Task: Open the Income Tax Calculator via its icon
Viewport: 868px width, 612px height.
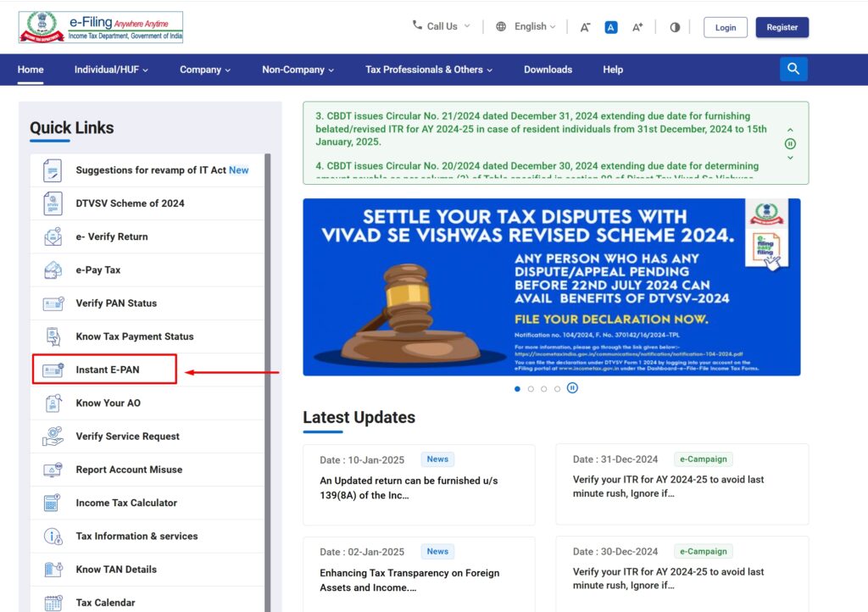Action: (52, 503)
